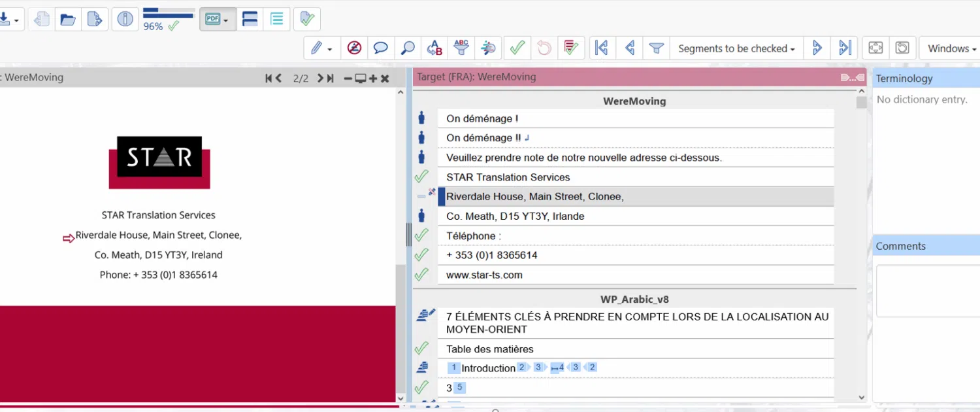Open the pencil edit tool dropdown
Viewport: 980px width, 412px height.
click(x=321, y=48)
